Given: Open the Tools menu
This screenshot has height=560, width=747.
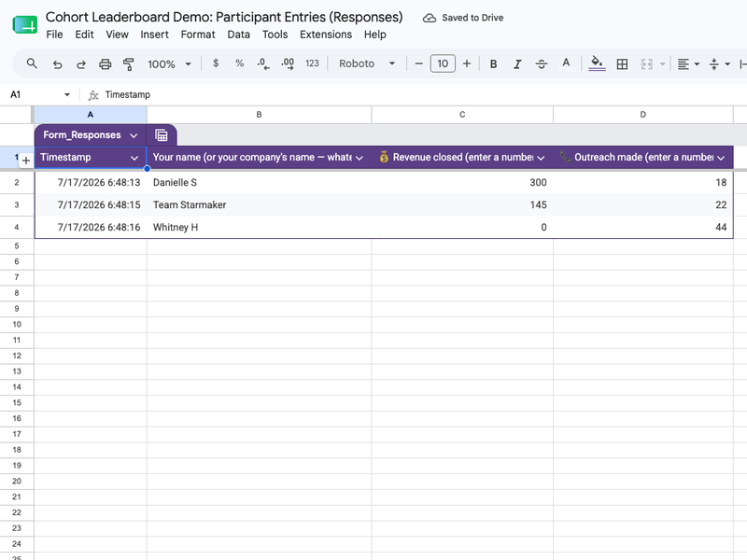Looking at the screenshot, I should click(x=275, y=35).
